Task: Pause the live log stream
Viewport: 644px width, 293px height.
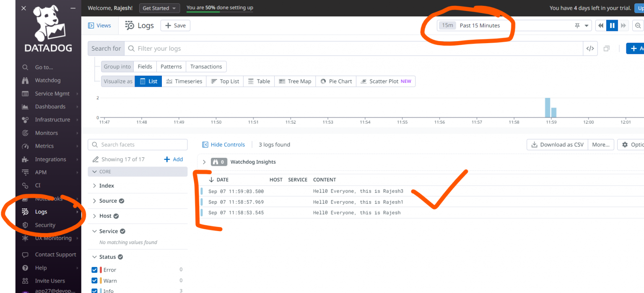Action: [x=612, y=26]
